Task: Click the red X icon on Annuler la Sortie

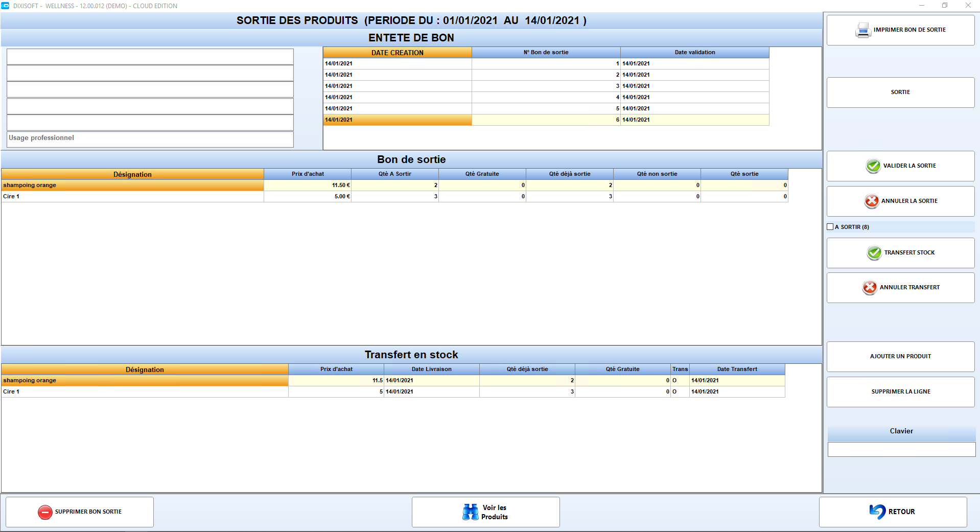Action: tap(872, 201)
